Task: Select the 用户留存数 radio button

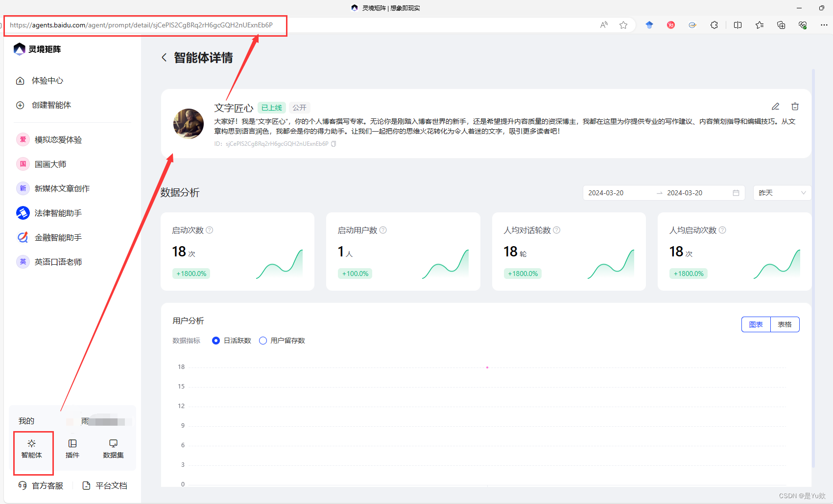Action: pyautogui.click(x=263, y=341)
